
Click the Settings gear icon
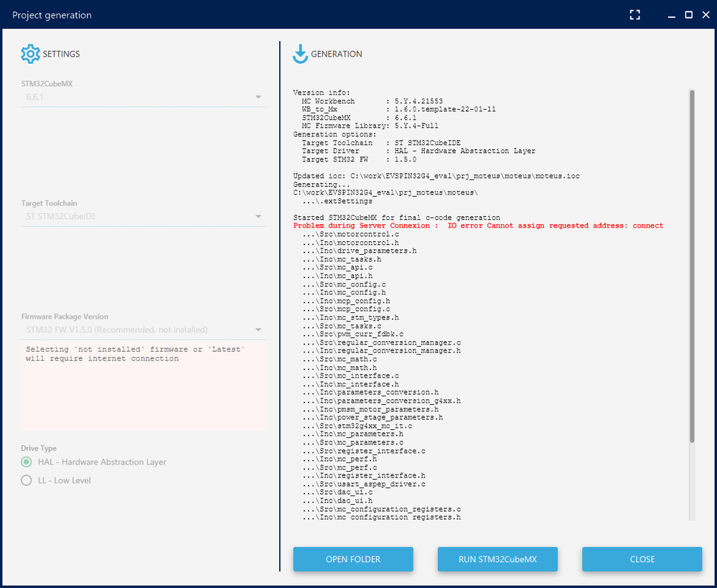coord(31,54)
